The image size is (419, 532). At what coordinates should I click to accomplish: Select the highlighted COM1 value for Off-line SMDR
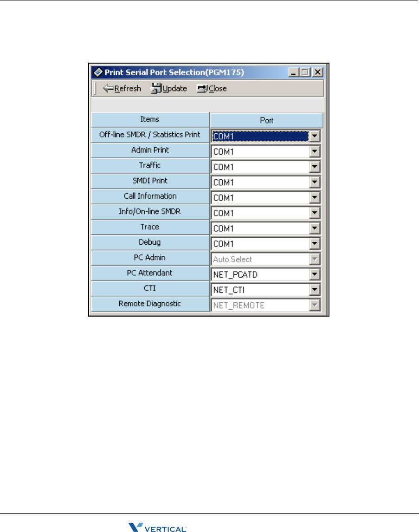tap(260, 136)
